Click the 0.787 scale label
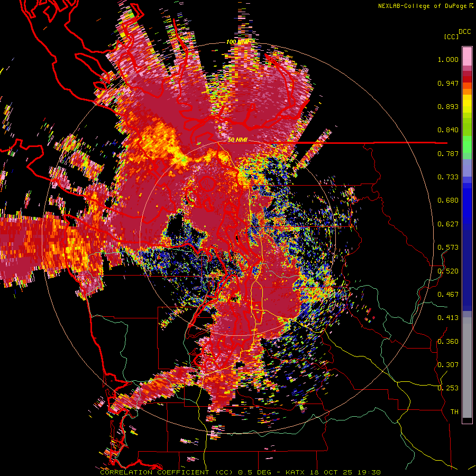This screenshot has height=476, width=476. [448, 153]
